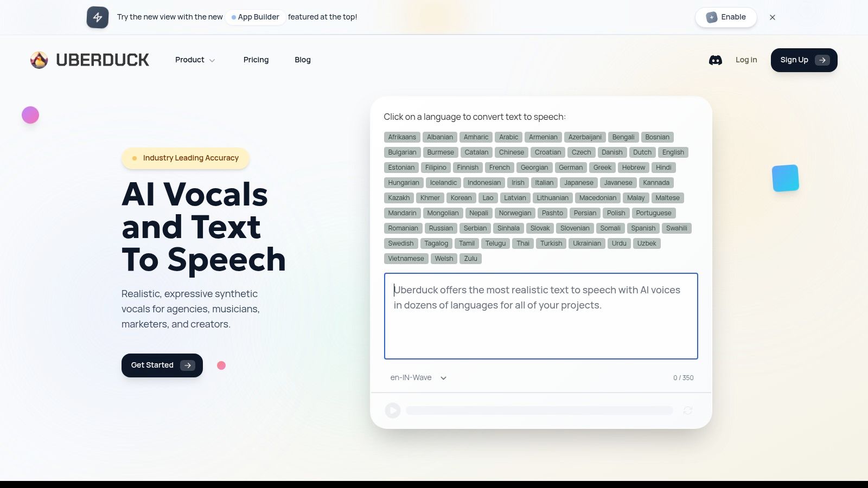Image resolution: width=868 pixels, height=488 pixels.
Task: Click the Uberduck logo
Action: 90,60
